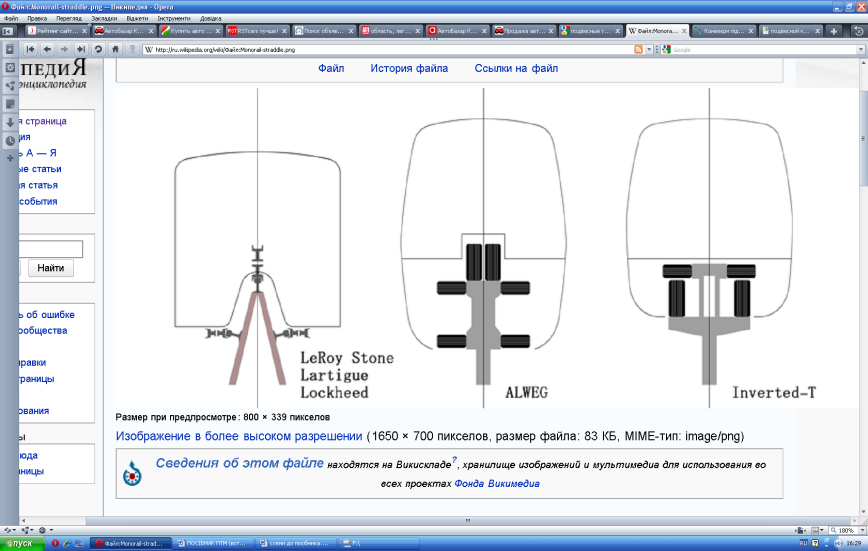This screenshot has width=868, height=551.
Task: Close the RSTcars лучше tab
Action: 284,31
